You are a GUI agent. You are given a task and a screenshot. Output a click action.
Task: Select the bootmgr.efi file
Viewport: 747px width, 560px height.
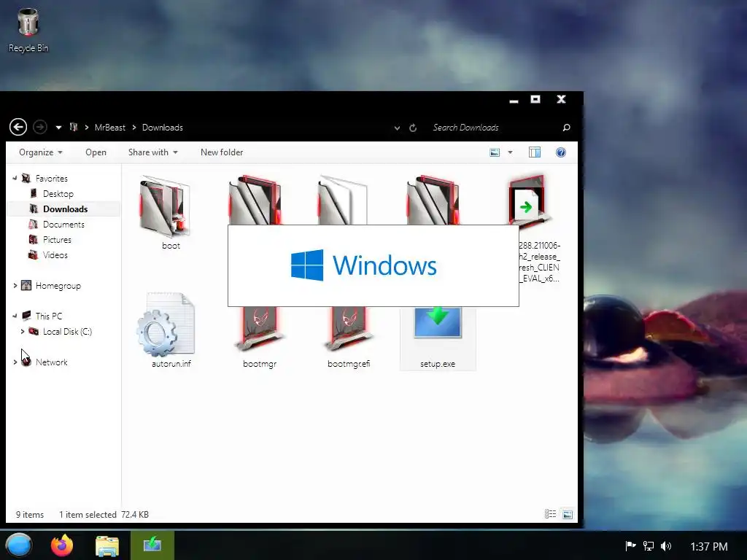pos(349,338)
